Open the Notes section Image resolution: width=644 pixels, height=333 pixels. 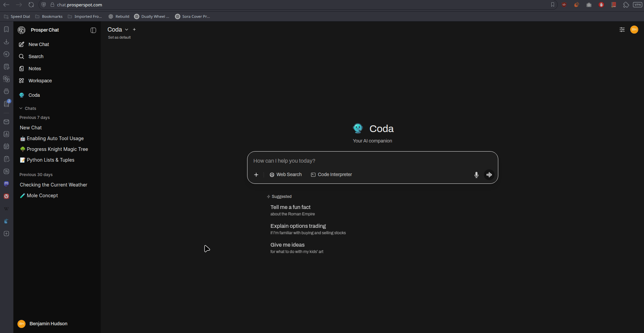click(x=35, y=69)
